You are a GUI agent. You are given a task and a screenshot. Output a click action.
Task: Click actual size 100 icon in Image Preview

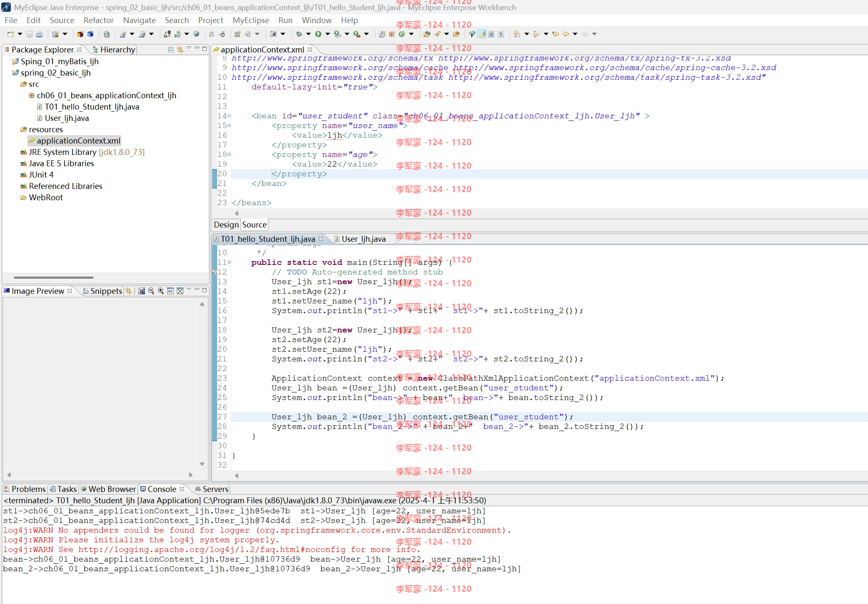click(x=170, y=291)
